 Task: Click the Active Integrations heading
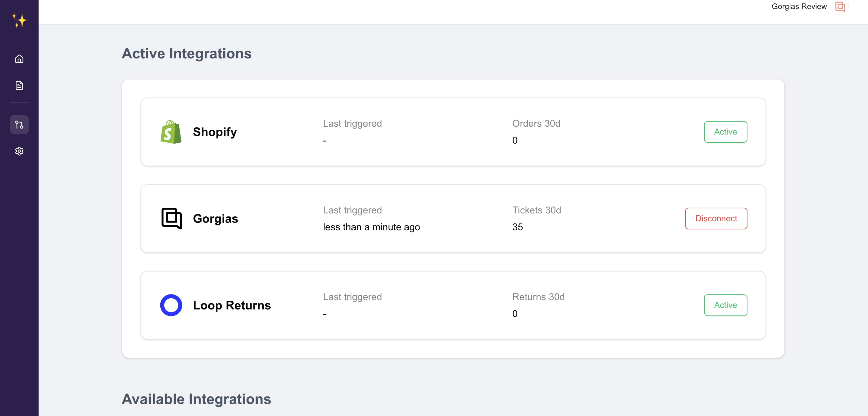click(x=187, y=54)
